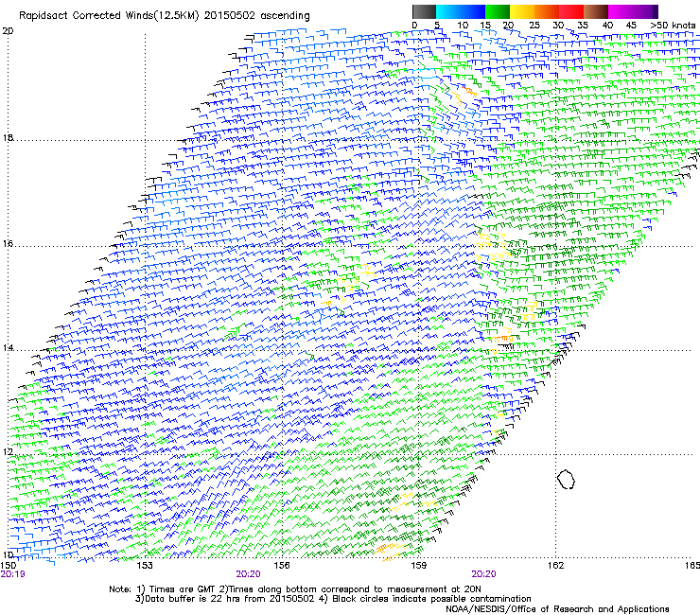
Task: Click the cyan 5-10 knots legend swatch
Action: (448, 11)
